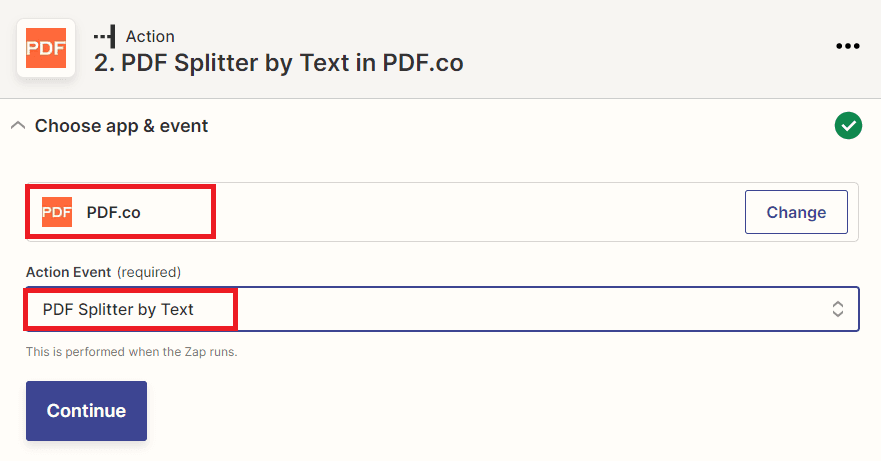The image size is (881, 461).
Task: Click the Change button for PDF.co app
Action: 796,212
